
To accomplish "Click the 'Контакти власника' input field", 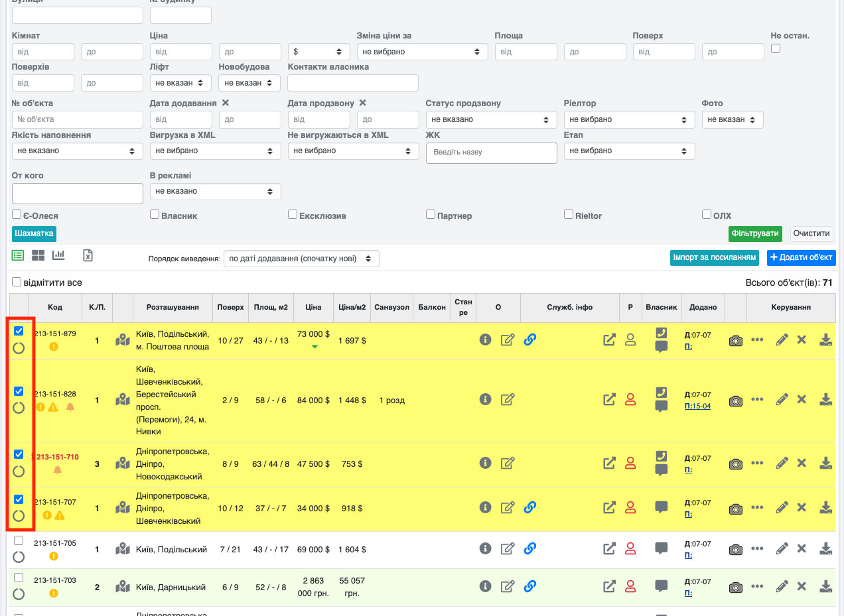I will click(x=352, y=83).
